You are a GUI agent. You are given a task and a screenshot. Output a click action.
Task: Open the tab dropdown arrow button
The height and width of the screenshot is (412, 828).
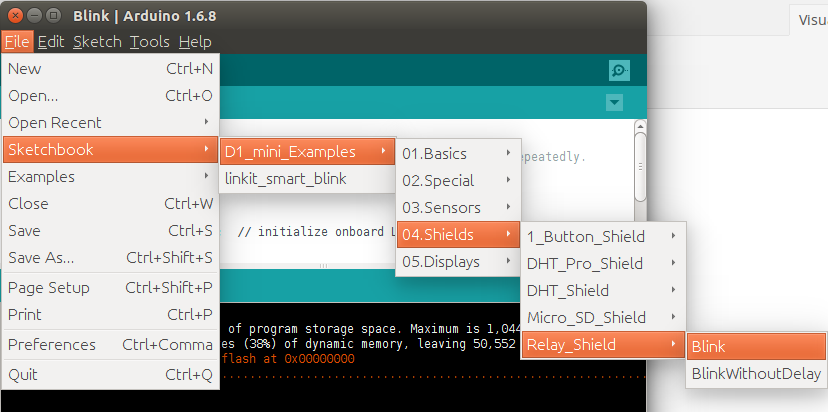614,102
